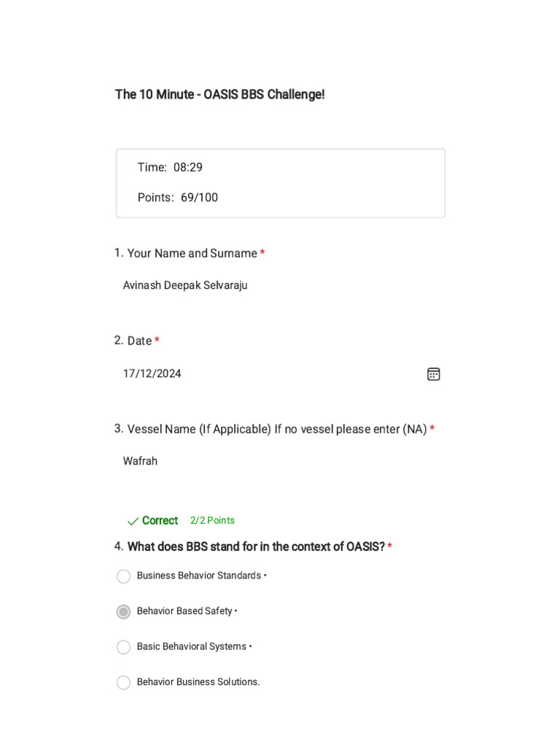Open the calendar date picker icon
The width and height of the screenshot is (560, 747).
(x=433, y=374)
